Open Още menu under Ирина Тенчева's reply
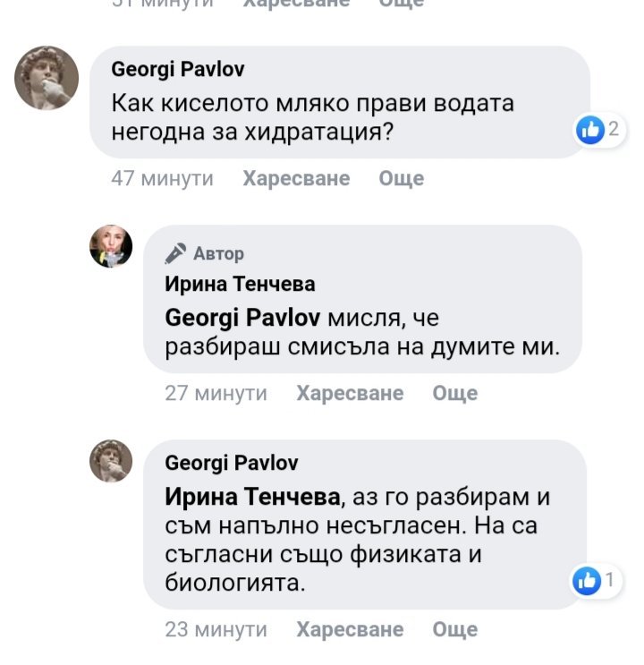Screen dimensions: 644x665 click(455, 394)
